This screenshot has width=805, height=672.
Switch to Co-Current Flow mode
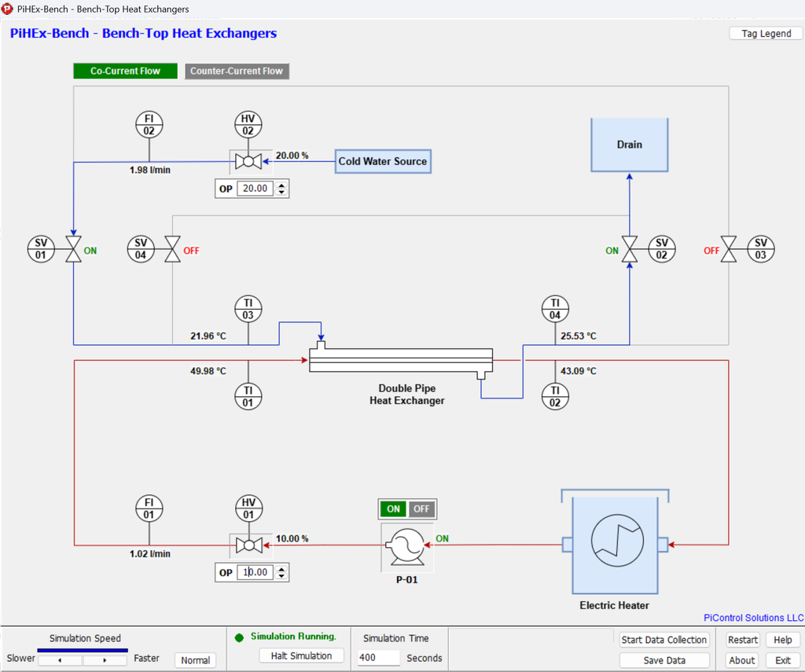pos(125,71)
